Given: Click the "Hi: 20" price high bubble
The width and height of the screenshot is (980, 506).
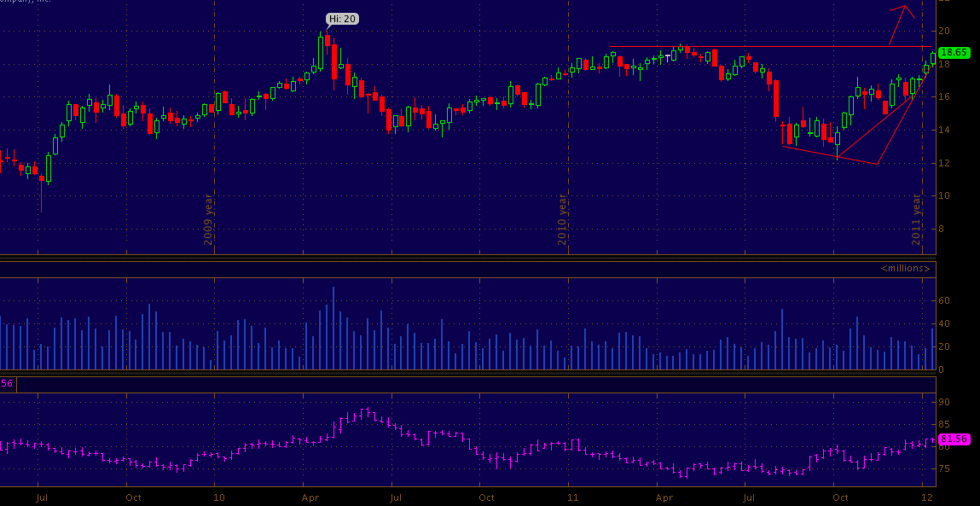Looking at the screenshot, I should coord(343,19).
